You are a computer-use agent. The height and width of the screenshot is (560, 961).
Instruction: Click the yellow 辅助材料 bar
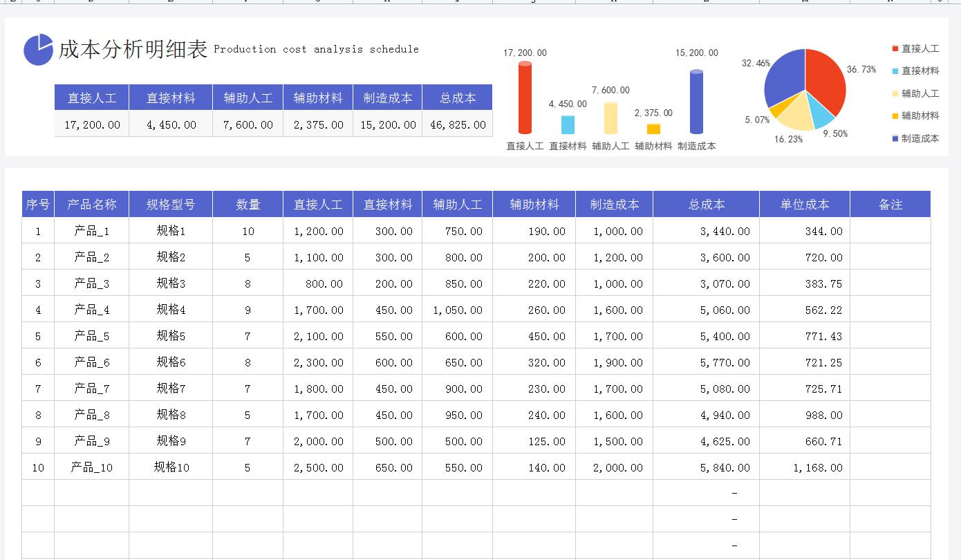point(653,127)
